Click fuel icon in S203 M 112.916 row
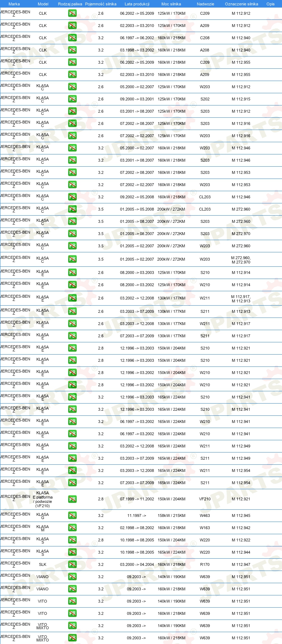Screen dimensions: 282x644 [72, 123]
